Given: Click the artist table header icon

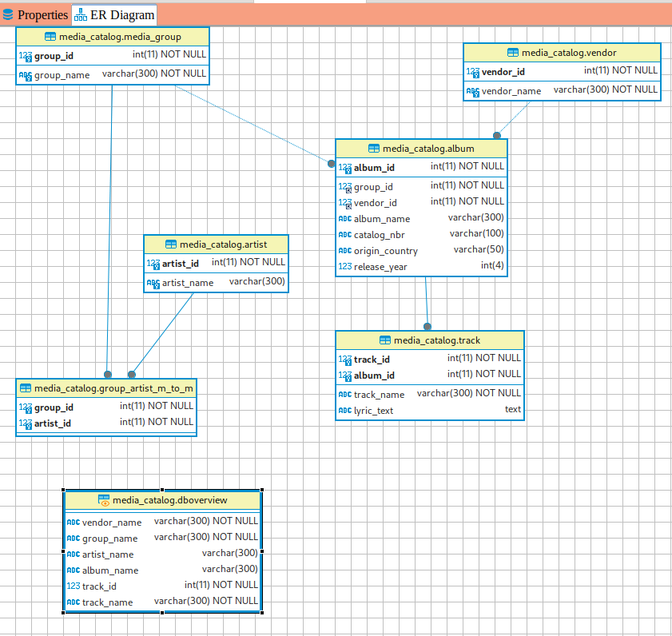Looking at the screenshot, I should (170, 244).
